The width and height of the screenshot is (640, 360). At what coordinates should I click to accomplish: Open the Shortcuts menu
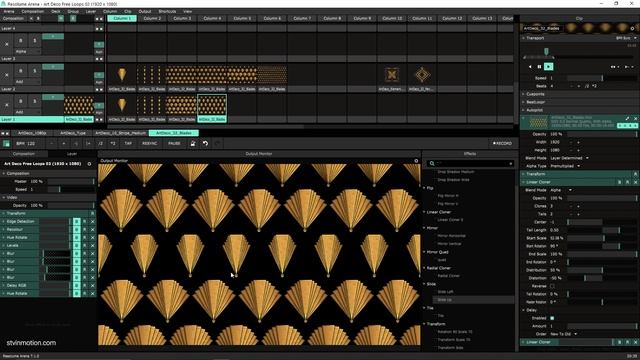tap(167, 11)
